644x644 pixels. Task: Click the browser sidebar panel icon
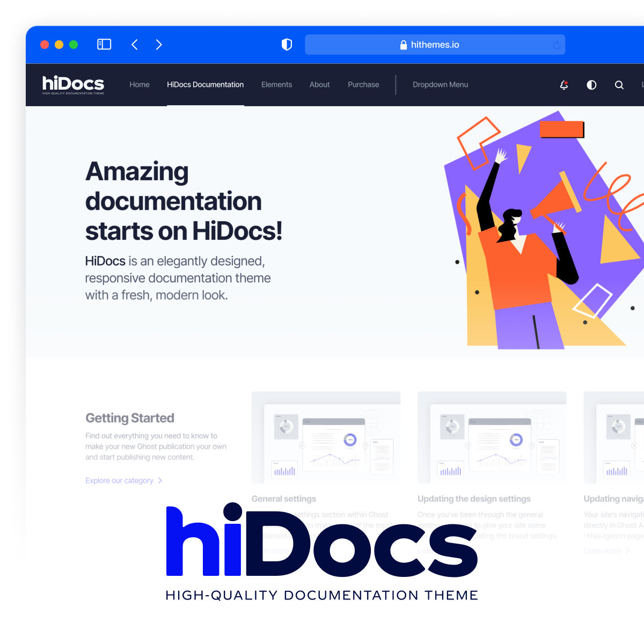coord(104,45)
